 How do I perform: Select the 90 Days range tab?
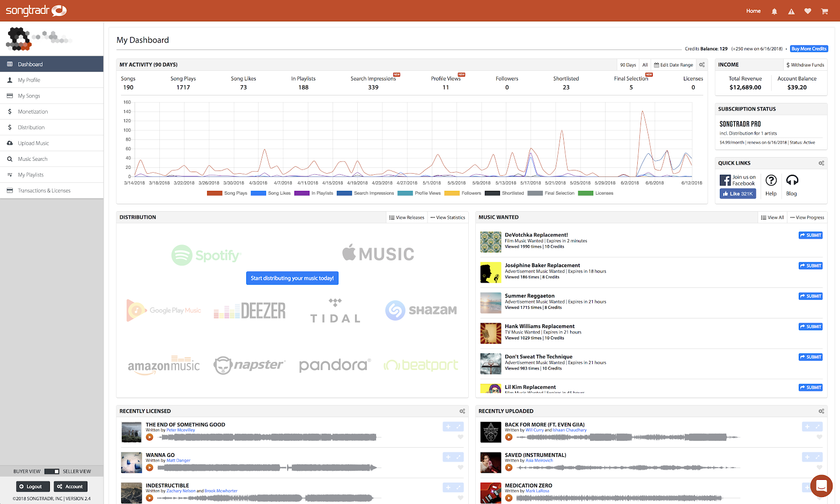click(628, 65)
